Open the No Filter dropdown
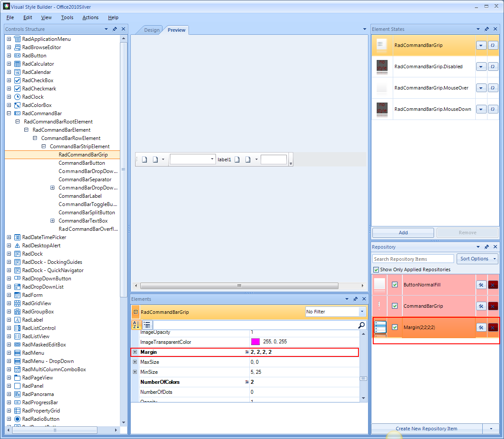The image size is (504, 439). click(362, 312)
